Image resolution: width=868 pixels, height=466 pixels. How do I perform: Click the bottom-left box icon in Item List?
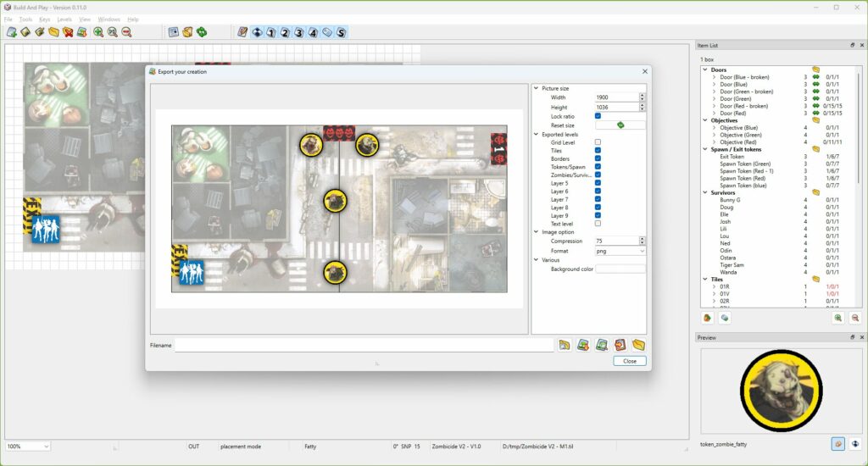[x=708, y=318]
